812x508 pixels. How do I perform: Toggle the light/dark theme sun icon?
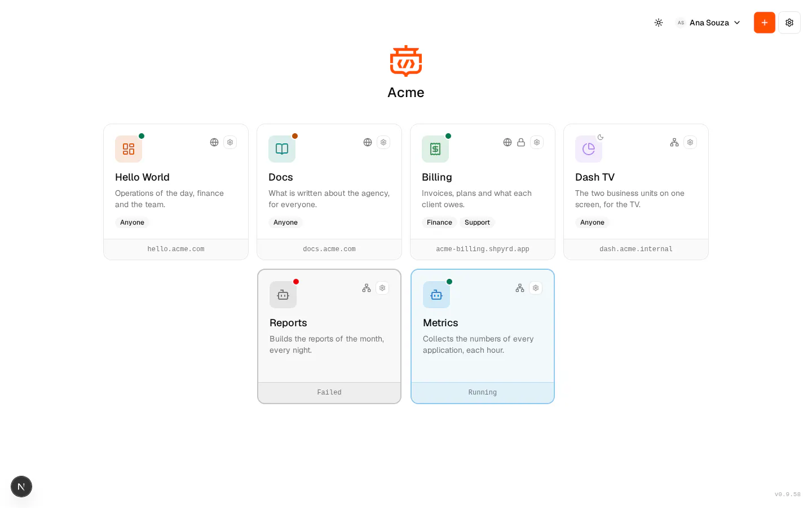(659, 23)
